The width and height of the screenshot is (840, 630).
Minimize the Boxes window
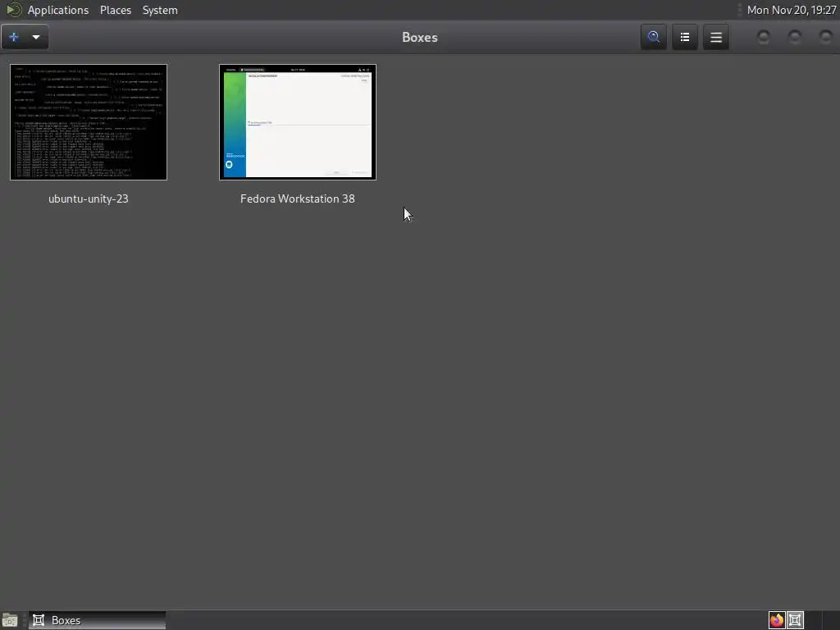764,37
